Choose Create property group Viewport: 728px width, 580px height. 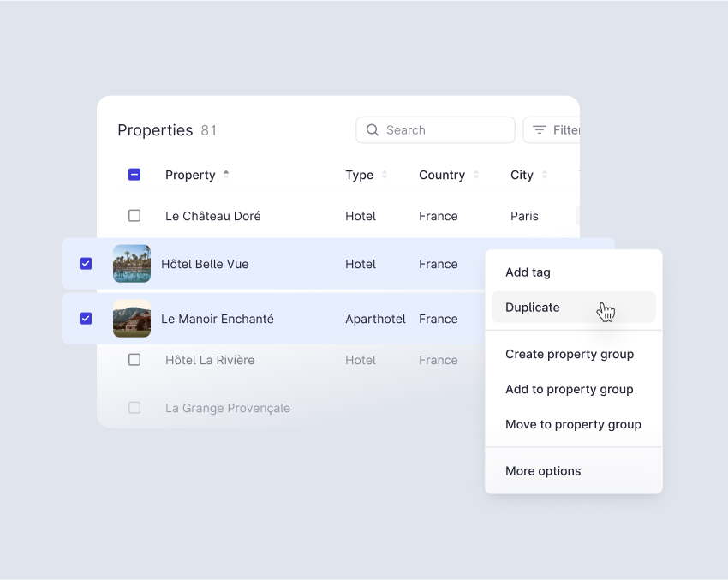[570, 354]
